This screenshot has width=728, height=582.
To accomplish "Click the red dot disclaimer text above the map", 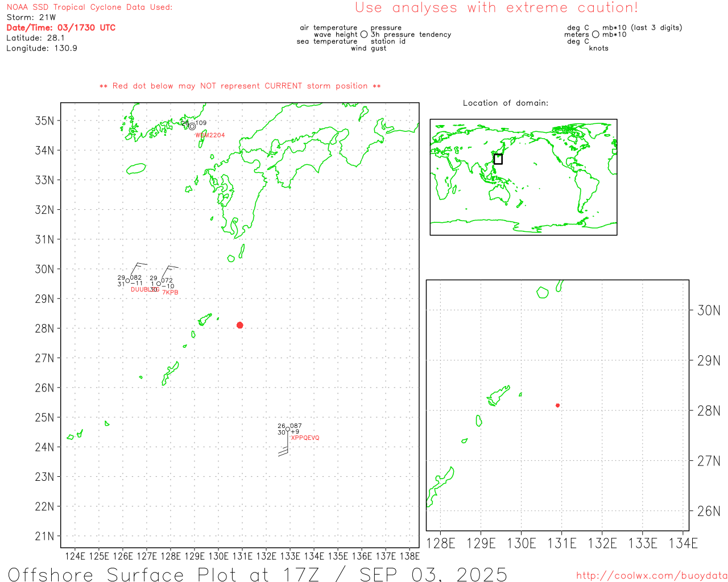I will point(240,86).
